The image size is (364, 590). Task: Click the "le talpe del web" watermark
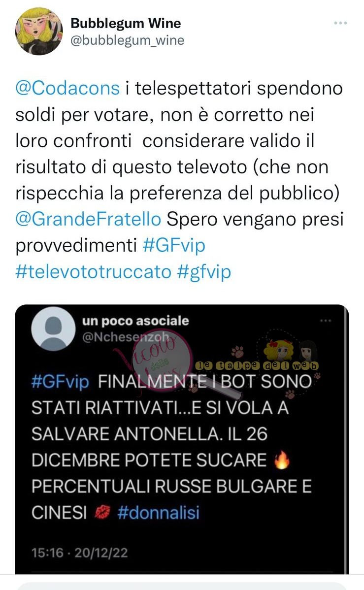(257, 365)
